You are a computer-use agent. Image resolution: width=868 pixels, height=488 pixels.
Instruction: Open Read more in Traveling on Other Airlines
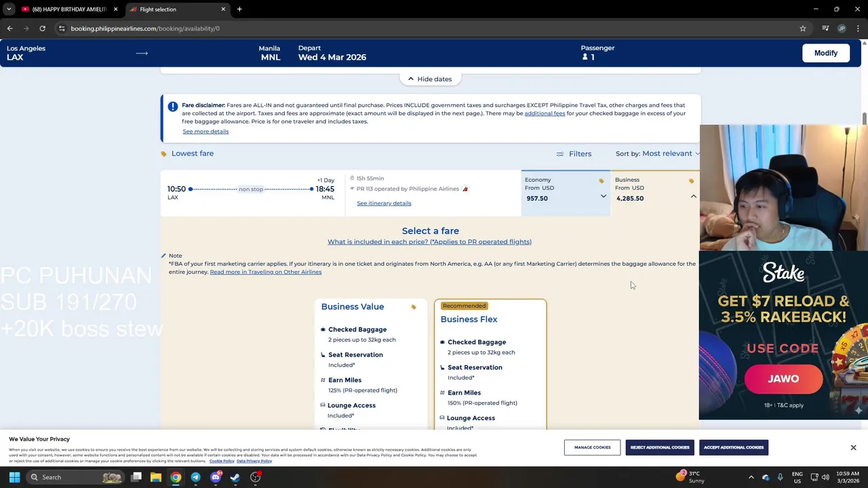pyautogui.click(x=266, y=272)
